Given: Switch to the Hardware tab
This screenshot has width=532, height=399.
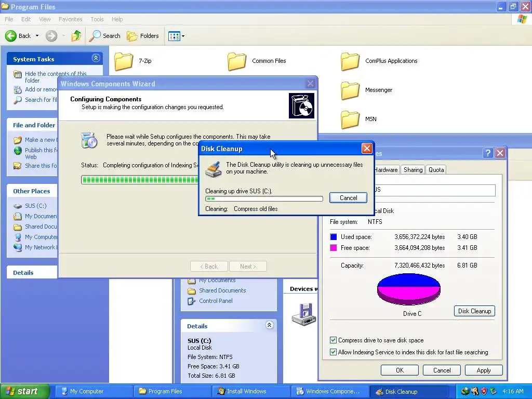Looking at the screenshot, I should [386, 170].
